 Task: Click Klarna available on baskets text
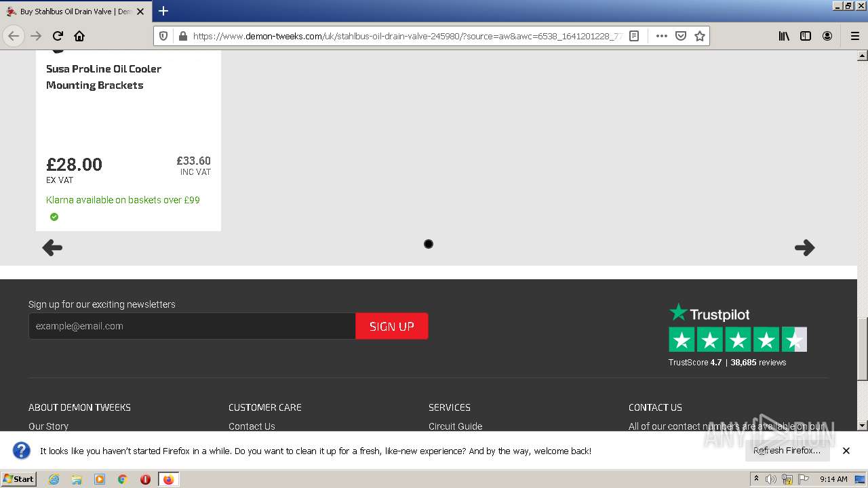123,200
